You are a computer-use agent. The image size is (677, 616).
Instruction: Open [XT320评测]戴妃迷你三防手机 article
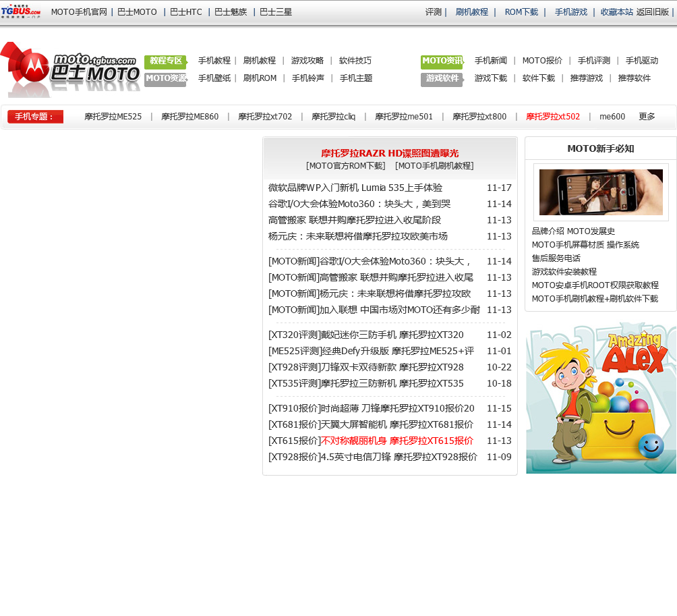[365, 335]
